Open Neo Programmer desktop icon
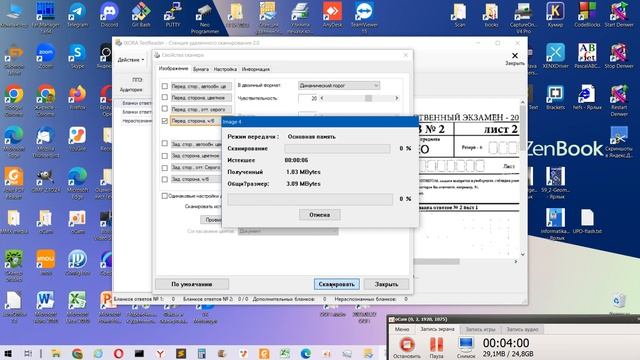Viewport: 640px width, 360px height. point(204,18)
